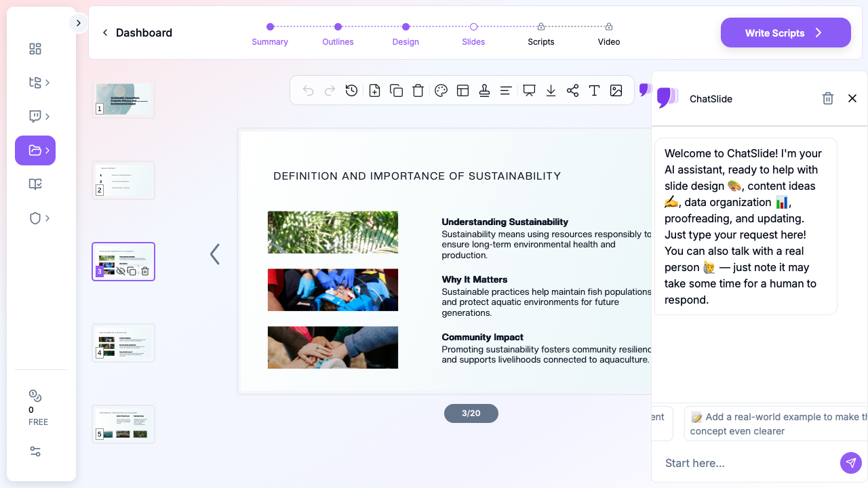Add a new slide page
Image resolution: width=868 pixels, height=488 pixels.
point(374,91)
